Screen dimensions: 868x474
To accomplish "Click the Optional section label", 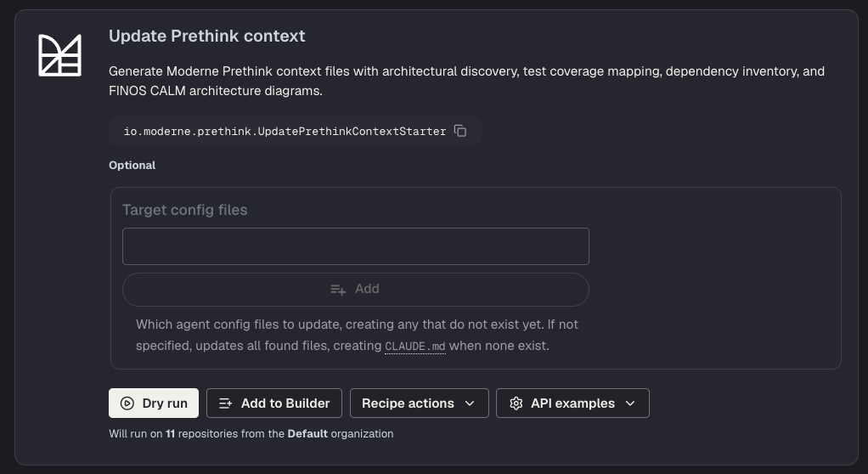I will coord(132,165).
